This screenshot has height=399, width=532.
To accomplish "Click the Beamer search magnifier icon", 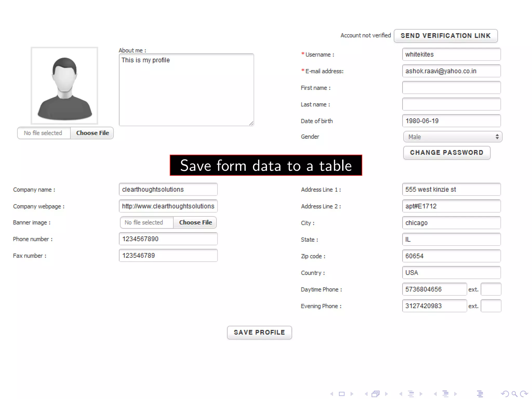I will pos(514,394).
